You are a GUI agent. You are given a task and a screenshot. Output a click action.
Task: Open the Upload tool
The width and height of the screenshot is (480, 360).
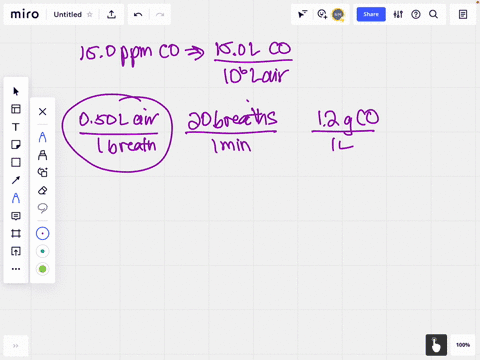[16, 251]
